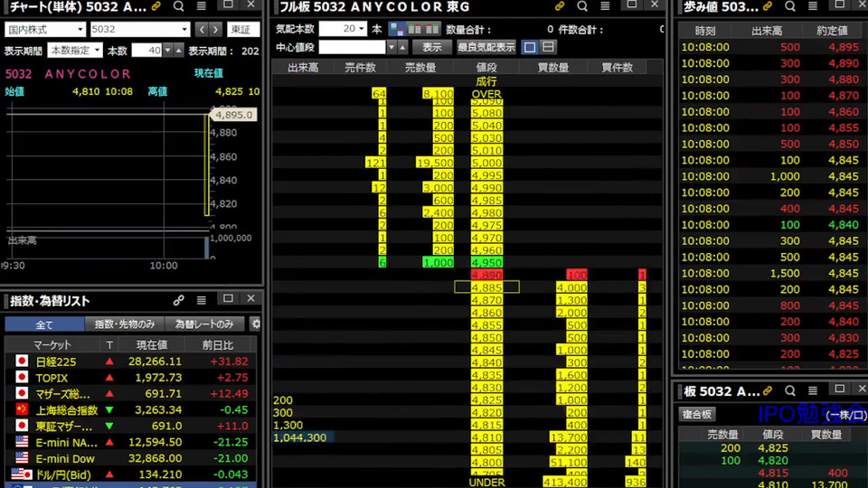Switch to the 全て tab
This screenshot has height=488, width=868.
(44, 324)
